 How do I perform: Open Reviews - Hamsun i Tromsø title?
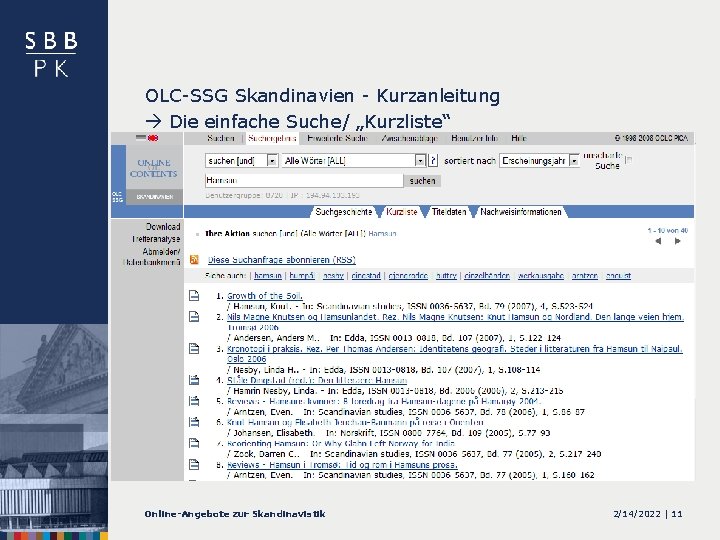[342, 465]
